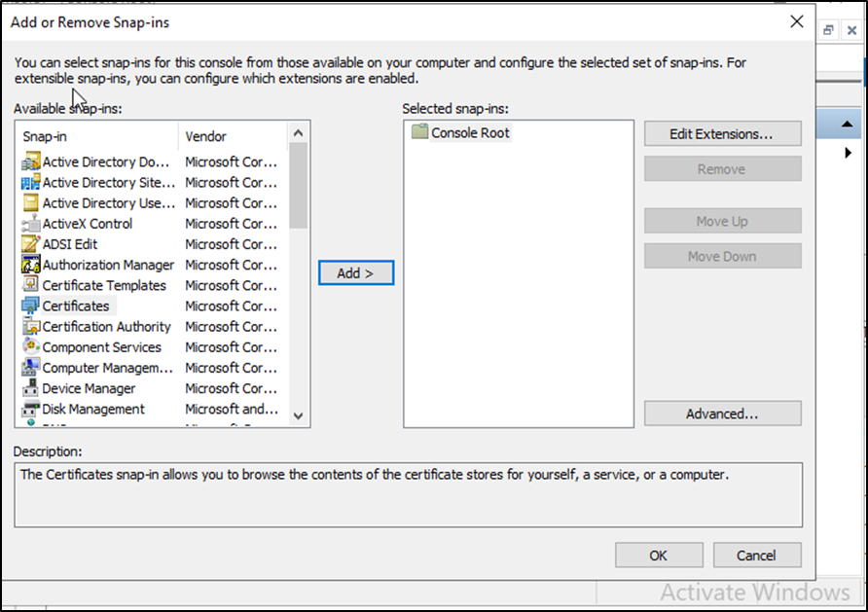Cancel the Add or Remove Snap-ins dialog
The width and height of the screenshot is (868, 612).
pyautogui.click(x=756, y=555)
